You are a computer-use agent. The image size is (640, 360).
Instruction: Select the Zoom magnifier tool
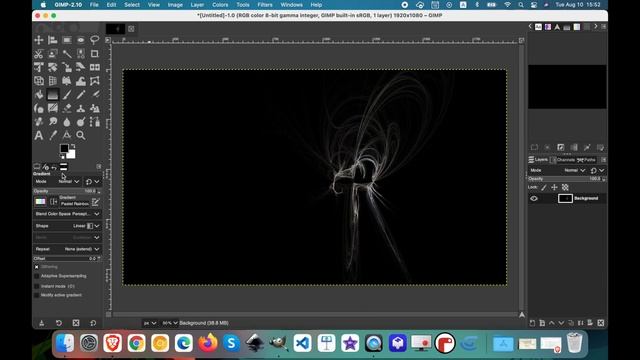click(80, 135)
